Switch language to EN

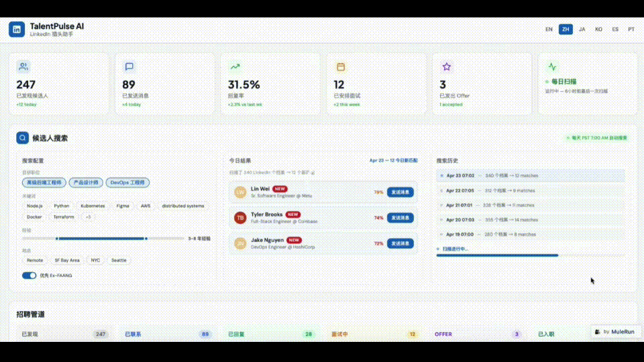point(549,29)
